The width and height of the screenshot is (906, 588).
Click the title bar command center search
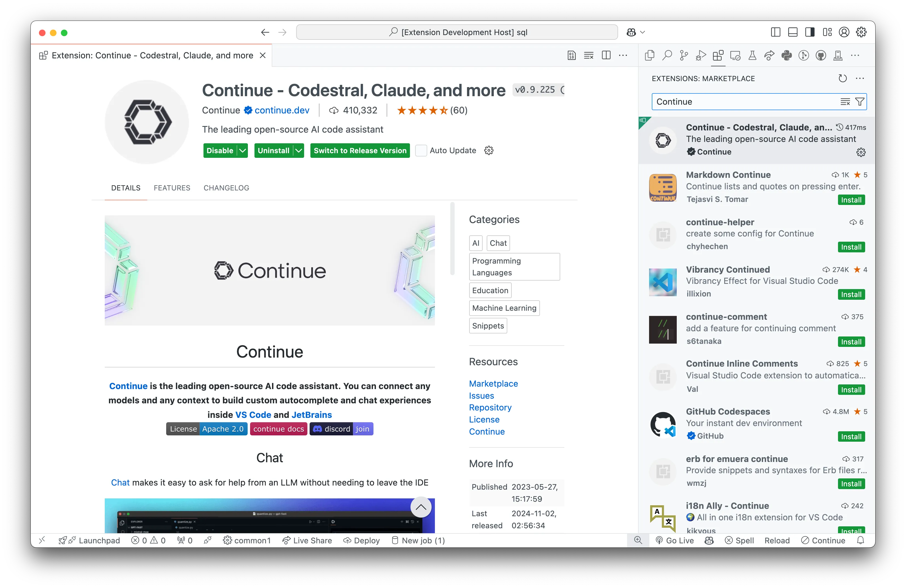point(457,32)
